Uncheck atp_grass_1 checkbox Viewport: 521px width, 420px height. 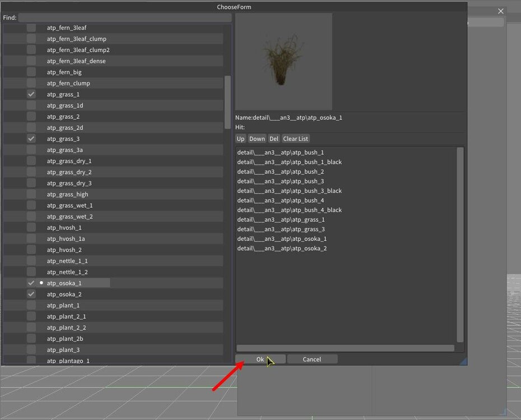[31, 94]
